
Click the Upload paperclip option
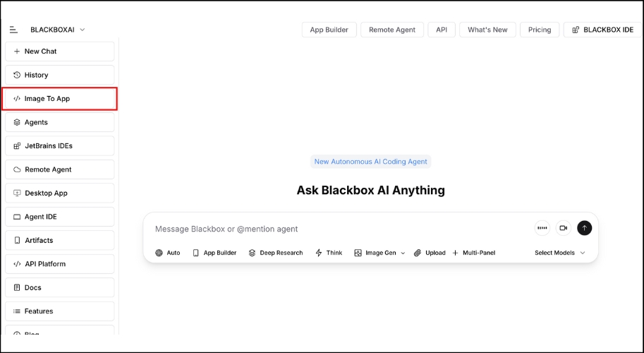pyautogui.click(x=430, y=253)
